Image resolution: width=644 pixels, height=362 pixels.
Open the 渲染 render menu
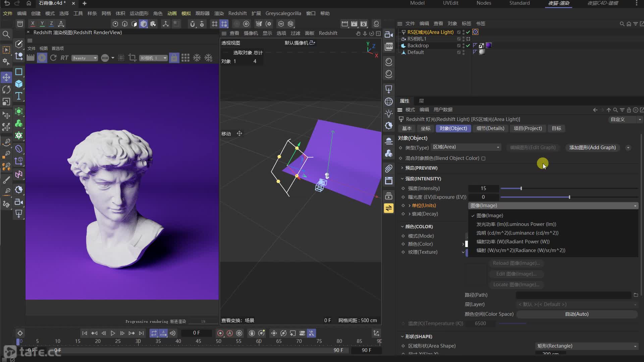219,13
